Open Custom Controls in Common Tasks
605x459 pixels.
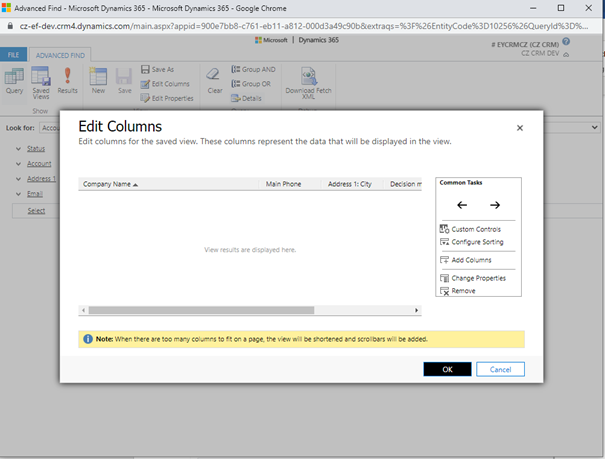coord(476,229)
